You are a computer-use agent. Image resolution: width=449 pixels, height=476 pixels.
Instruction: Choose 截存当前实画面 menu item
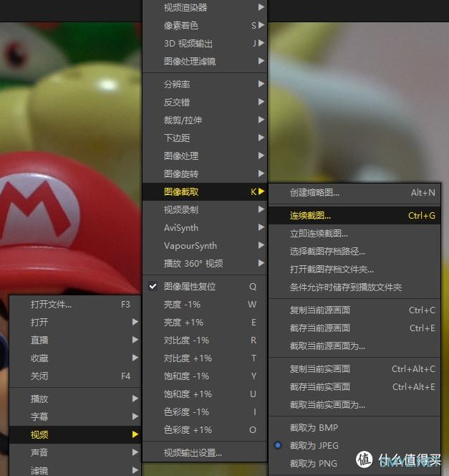[x=320, y=387]
